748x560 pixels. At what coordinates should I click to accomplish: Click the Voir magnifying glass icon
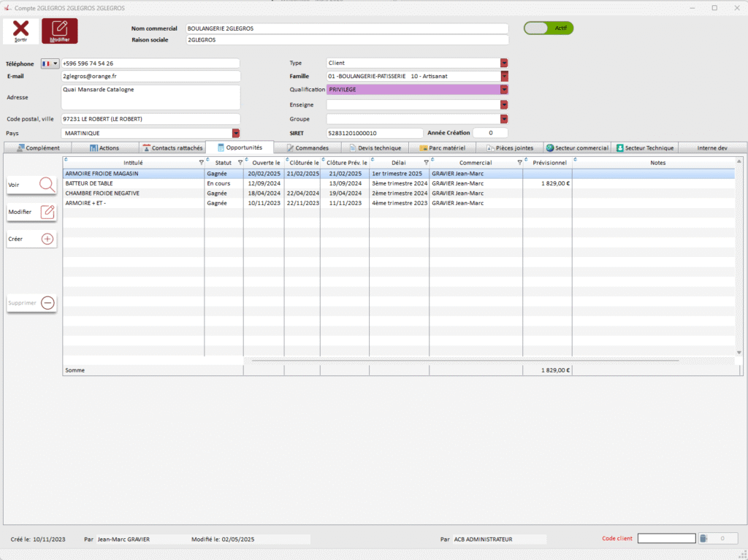[47, 185]
